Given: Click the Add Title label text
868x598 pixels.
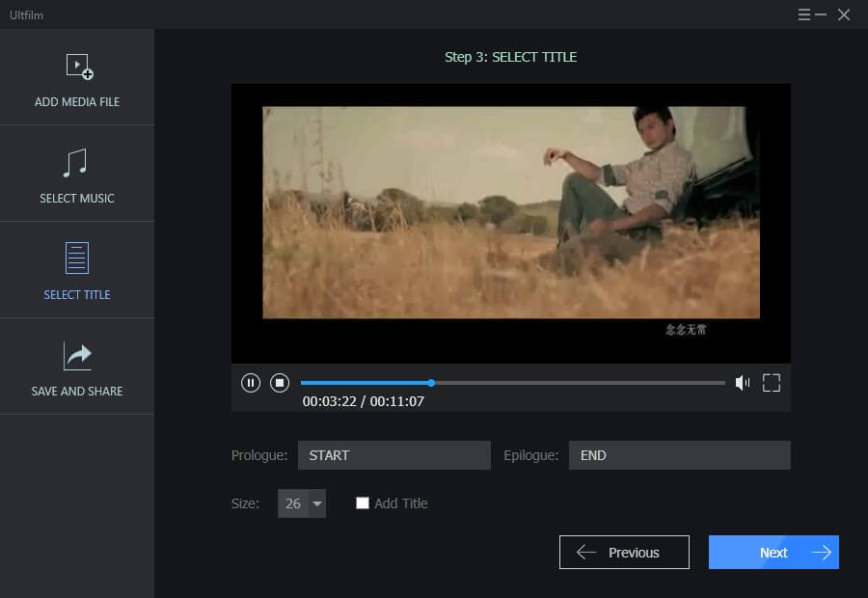Looking at the screenshot, I should tap(401, 503).
